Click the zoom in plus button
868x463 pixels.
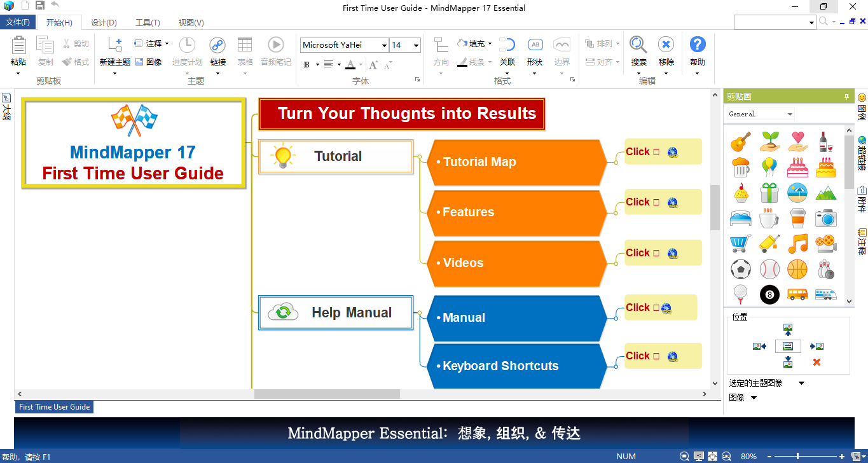[842, 457]
